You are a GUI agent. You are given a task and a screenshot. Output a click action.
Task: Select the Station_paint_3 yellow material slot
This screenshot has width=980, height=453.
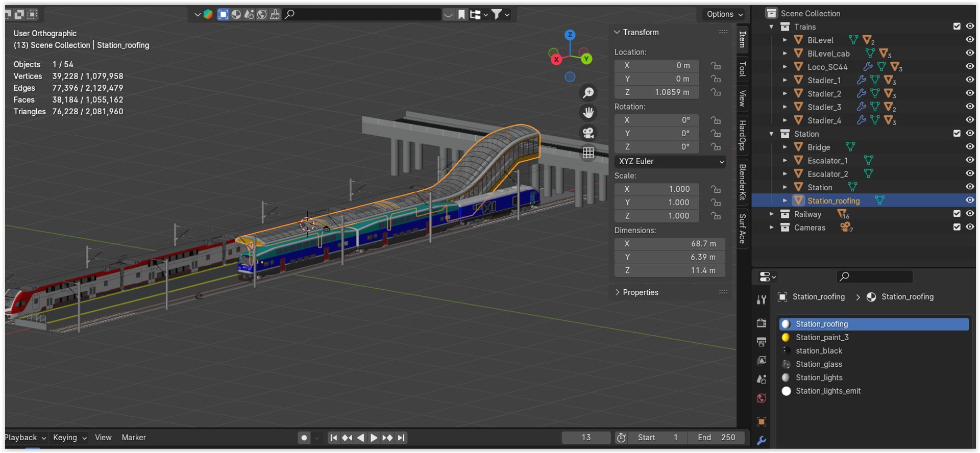point(874,337)
